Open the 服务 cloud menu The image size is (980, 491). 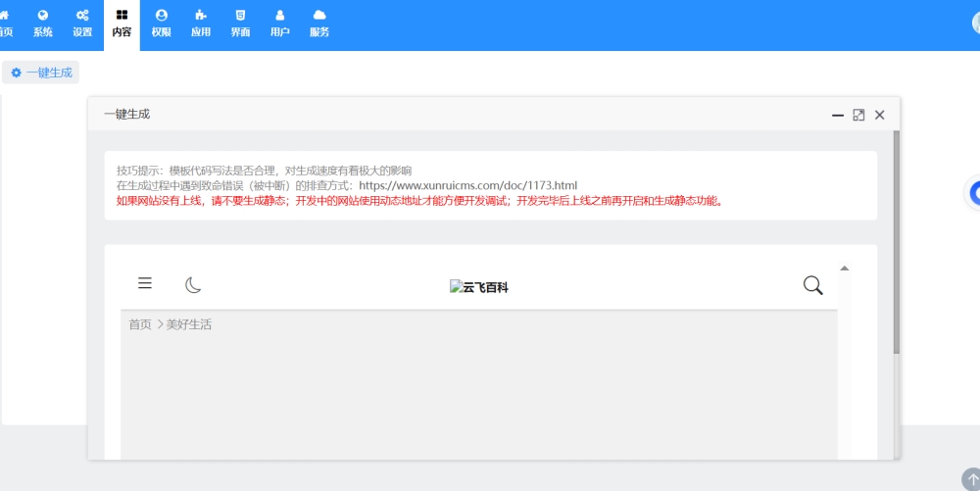point(319,24)
